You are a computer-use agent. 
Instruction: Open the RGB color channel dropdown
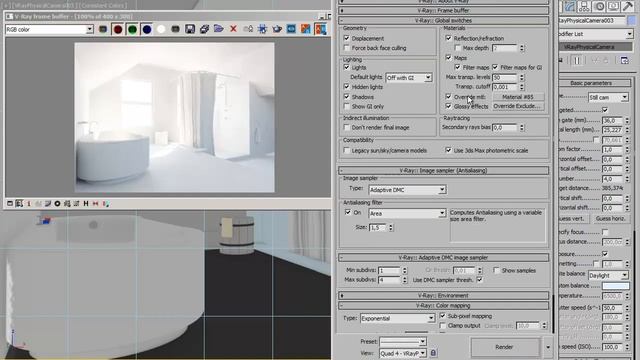point(49,29)
